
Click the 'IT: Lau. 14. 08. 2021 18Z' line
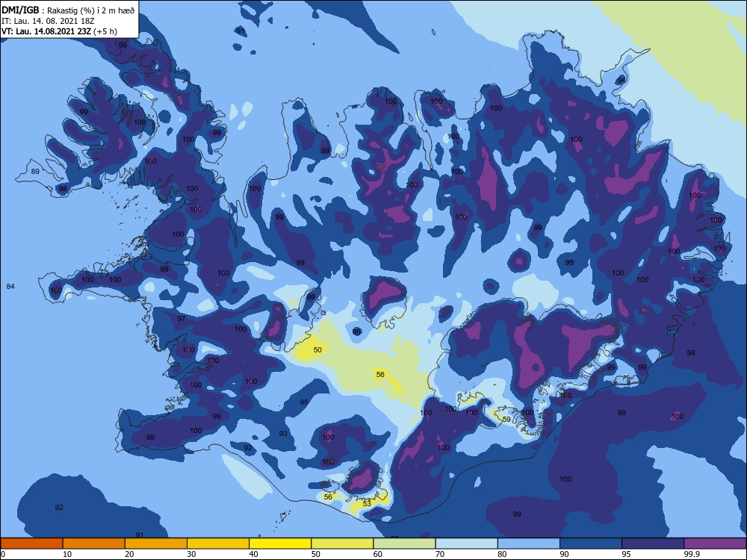[x=48, y=21]
